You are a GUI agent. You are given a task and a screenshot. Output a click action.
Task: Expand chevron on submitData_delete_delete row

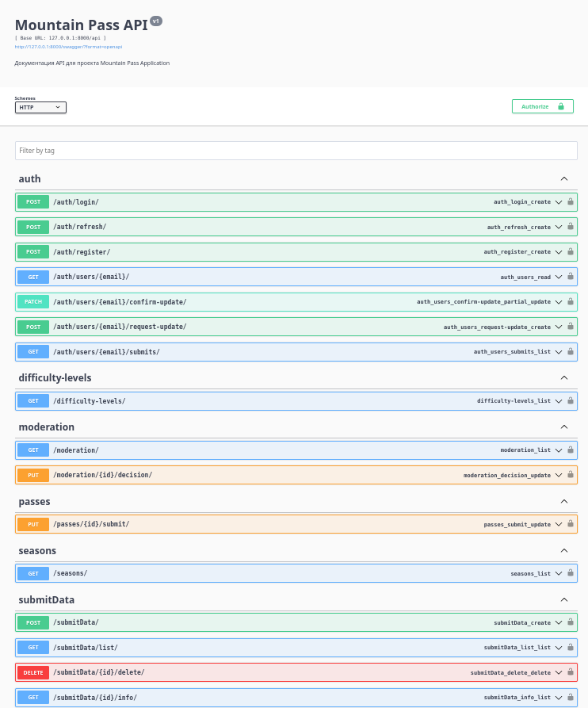click(x=559, y=673)
